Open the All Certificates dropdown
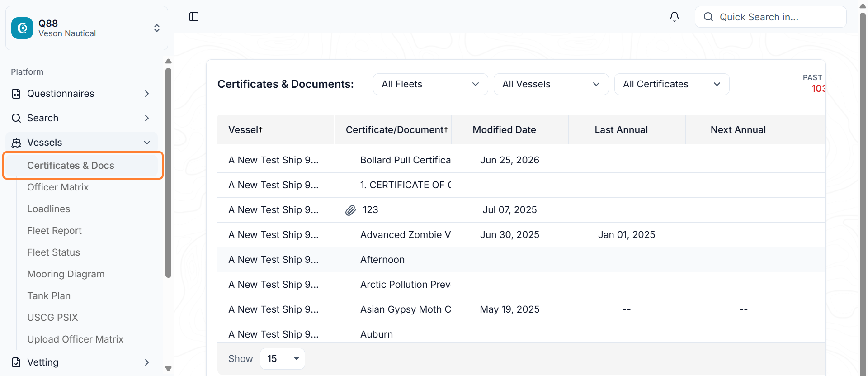The width and height of the screenshot is (868, 376). [x=672, y=84]
